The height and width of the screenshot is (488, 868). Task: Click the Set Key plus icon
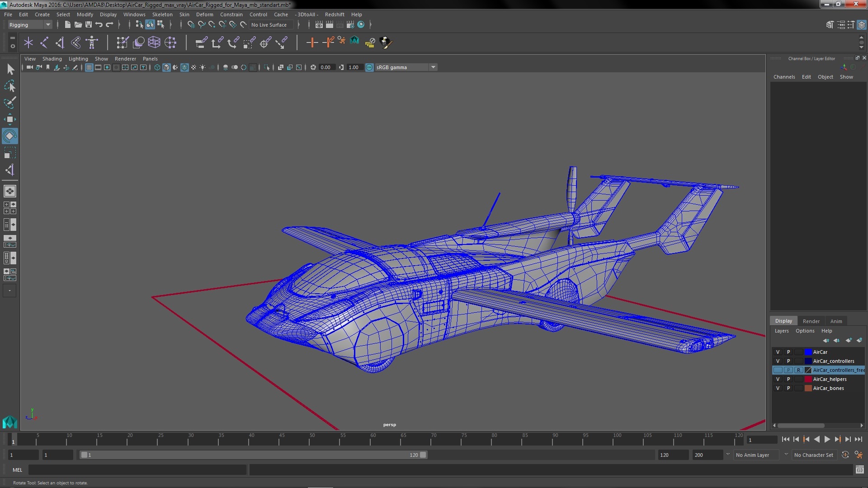point(311,42)
